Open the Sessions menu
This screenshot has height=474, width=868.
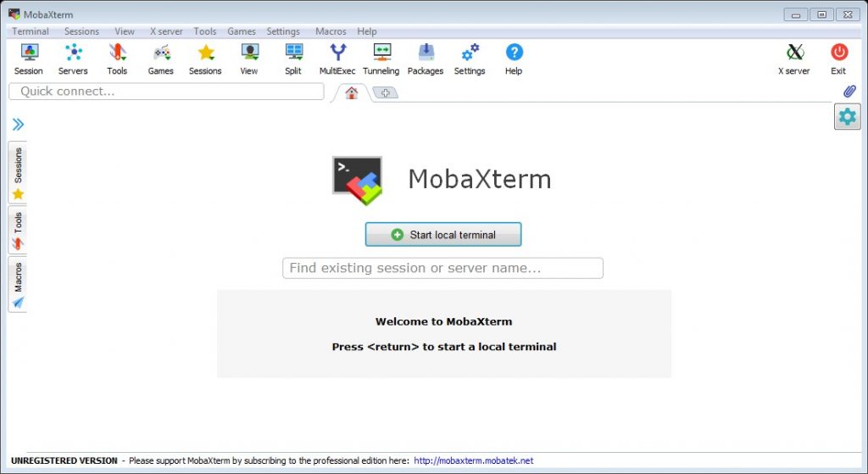point(81,31)
